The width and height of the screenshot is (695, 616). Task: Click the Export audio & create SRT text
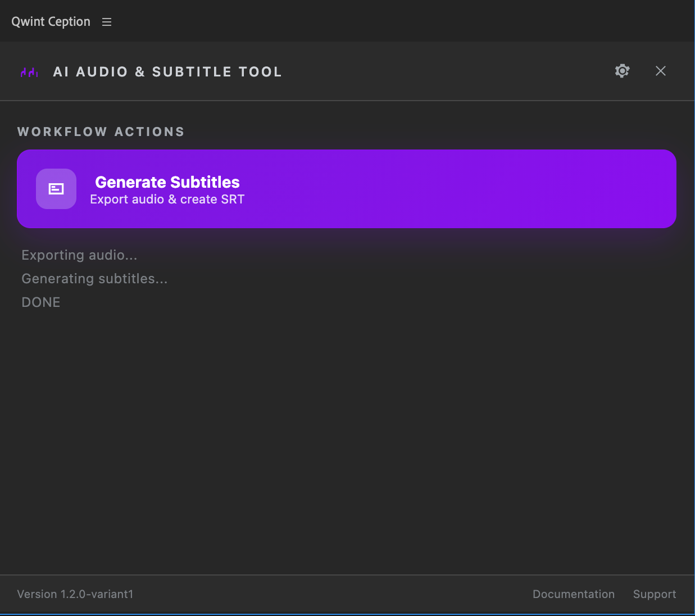167,199
